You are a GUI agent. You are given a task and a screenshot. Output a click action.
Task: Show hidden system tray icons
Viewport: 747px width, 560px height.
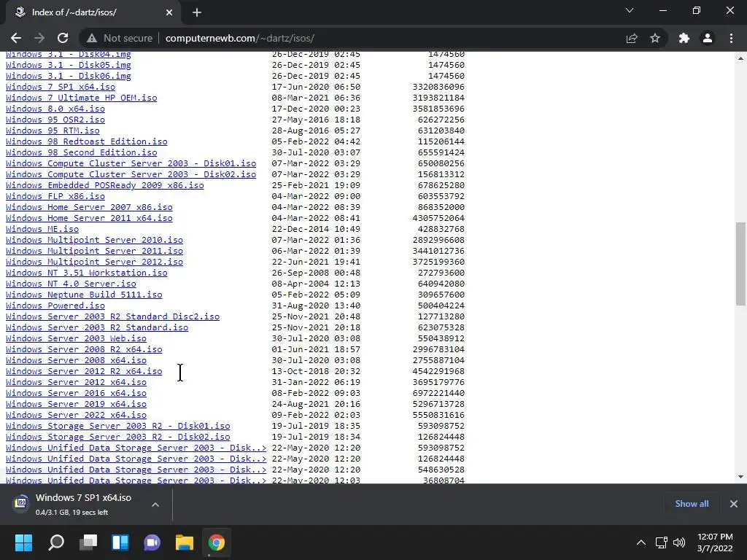[641, 542]
